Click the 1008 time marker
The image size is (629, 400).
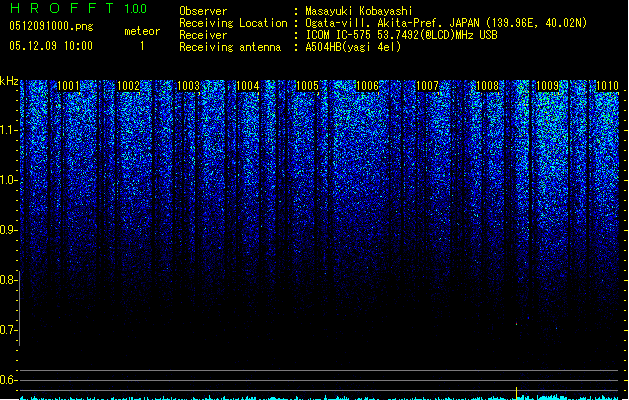487,86
